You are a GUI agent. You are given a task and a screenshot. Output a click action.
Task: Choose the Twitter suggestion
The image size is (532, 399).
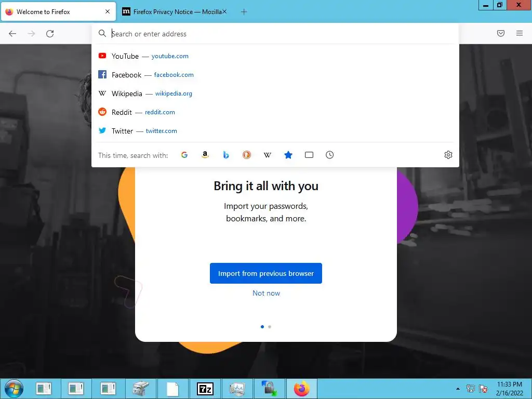[x=275, y=130]
